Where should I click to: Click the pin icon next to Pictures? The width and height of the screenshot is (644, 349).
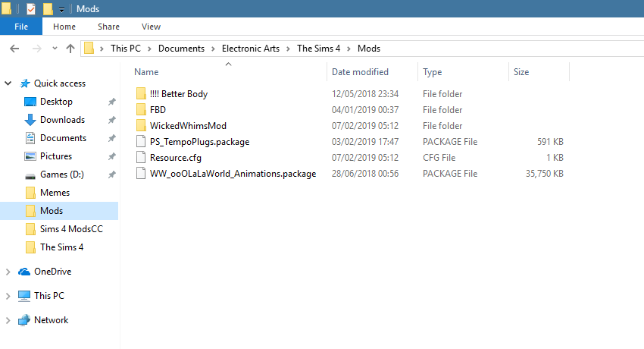(111, 156)
